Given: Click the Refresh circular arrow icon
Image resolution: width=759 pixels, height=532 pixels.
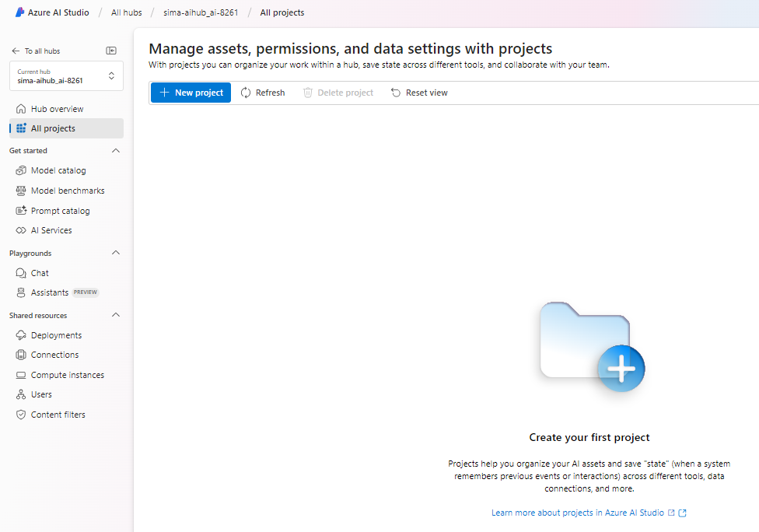Looking at the screenshot, I should pos(246,93).
